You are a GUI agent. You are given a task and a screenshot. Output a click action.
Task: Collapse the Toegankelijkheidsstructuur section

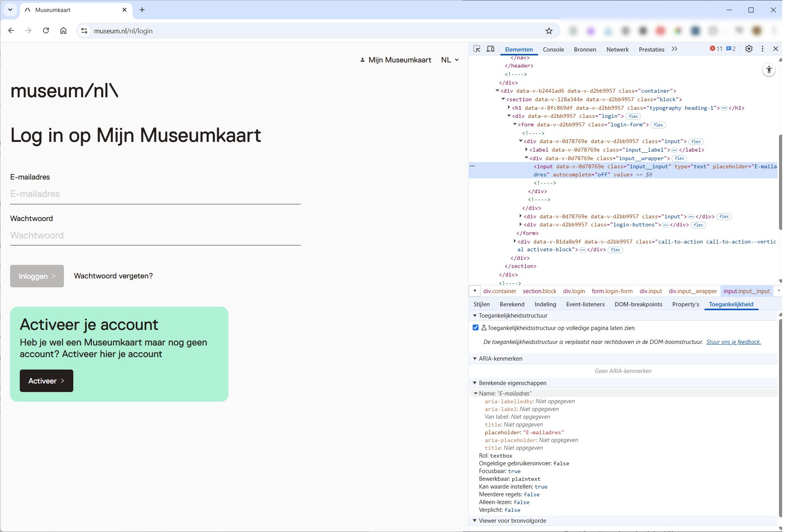point(475,316)
